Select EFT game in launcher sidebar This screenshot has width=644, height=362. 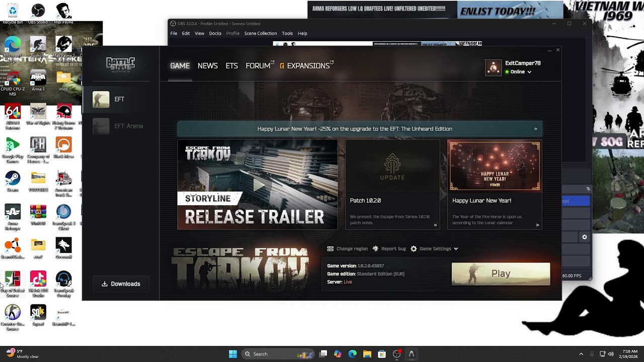coord(121,99)
